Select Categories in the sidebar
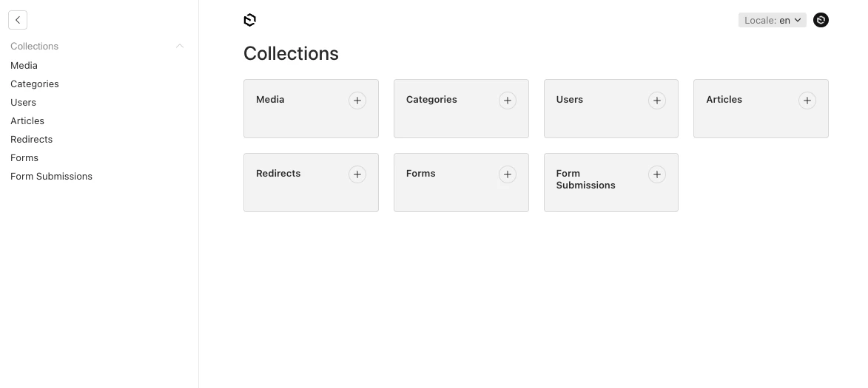 pos(35,84)
